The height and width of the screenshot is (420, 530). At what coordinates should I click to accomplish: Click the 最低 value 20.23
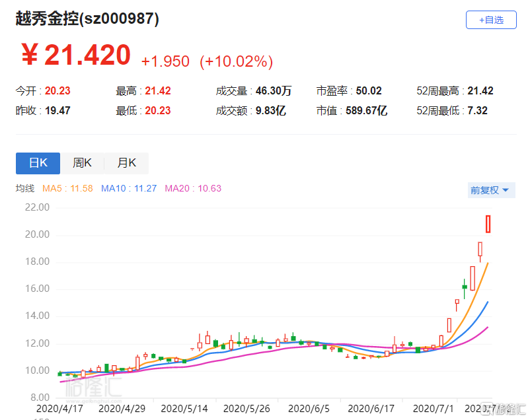click(x=158, y=110)
